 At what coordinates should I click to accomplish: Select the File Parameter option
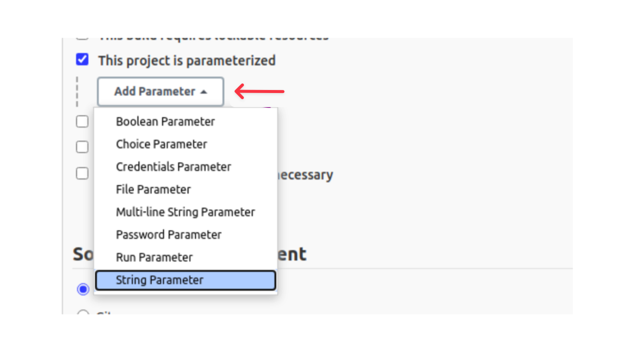point(153,190)
